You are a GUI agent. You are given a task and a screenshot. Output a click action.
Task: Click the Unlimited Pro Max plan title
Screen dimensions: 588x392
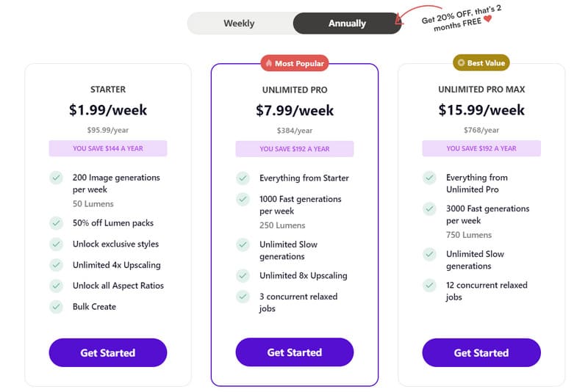481,90
